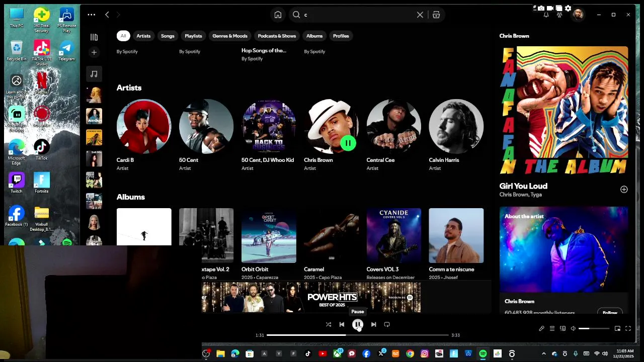Click the capture overlay video record icon
The width and height of the screenshot is (644, 362).
(550, 8)
